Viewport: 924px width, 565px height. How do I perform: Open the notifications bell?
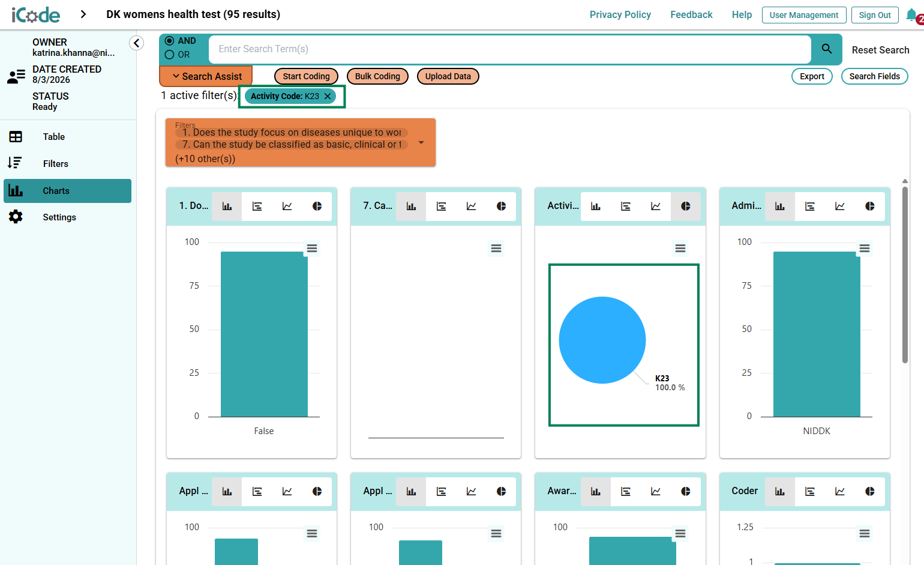pos(912,15)
